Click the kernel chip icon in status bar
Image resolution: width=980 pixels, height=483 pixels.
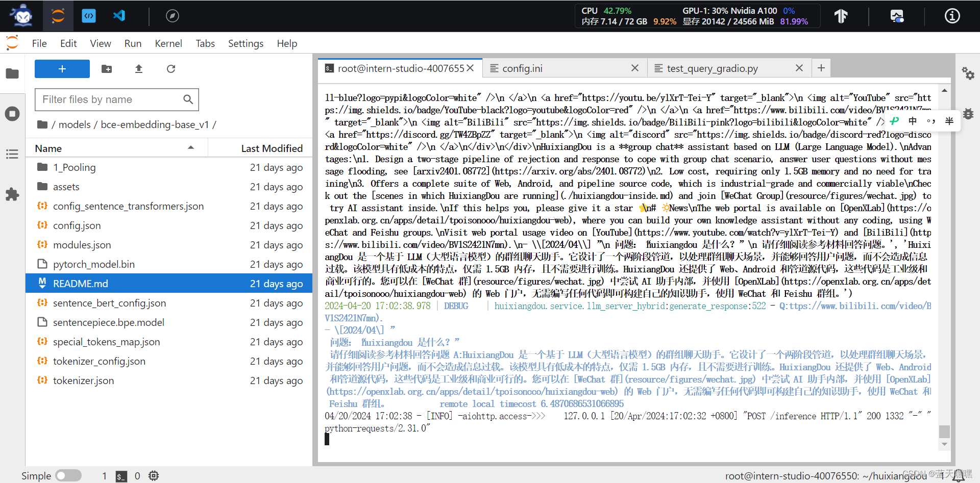(154, 476)
